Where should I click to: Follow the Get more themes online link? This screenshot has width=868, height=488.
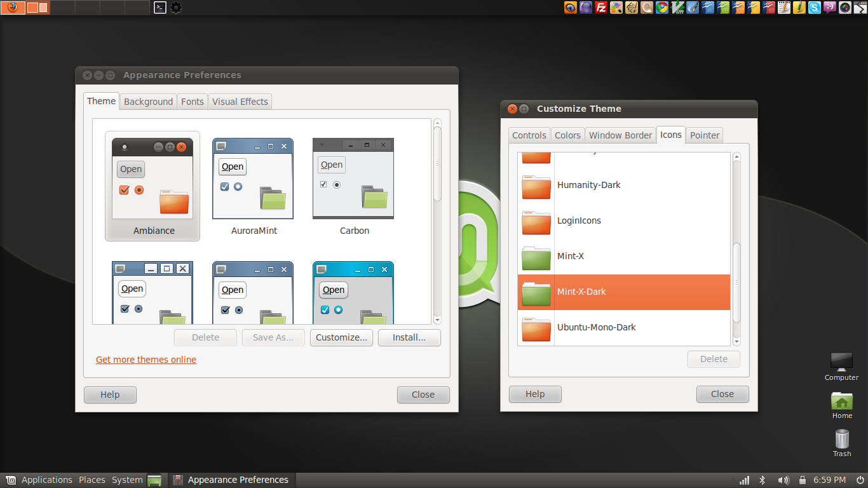point(146,360)
